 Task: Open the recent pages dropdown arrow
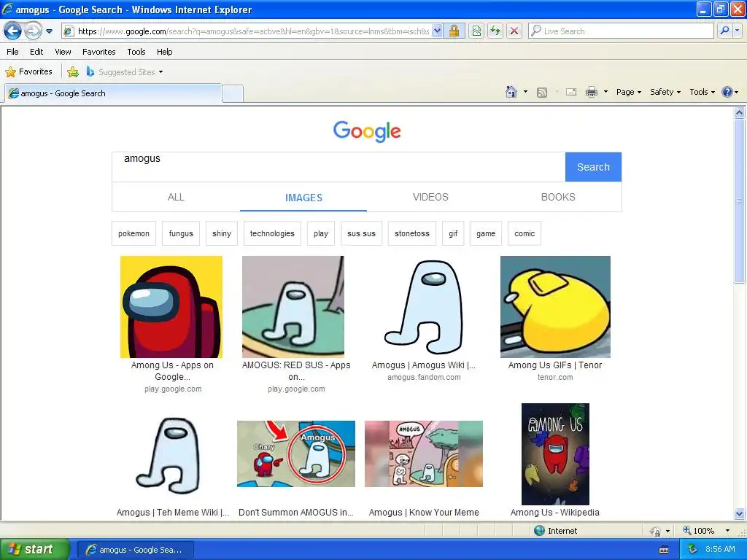coord(49,31)
